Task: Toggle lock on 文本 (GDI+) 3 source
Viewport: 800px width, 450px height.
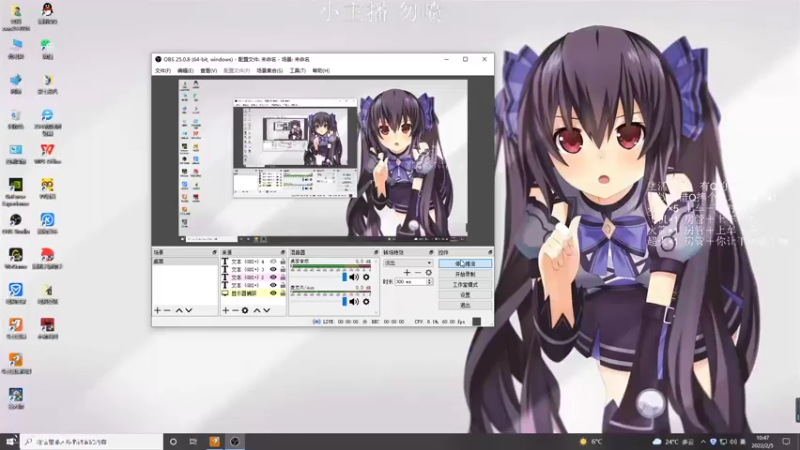Action: point(283,269)
